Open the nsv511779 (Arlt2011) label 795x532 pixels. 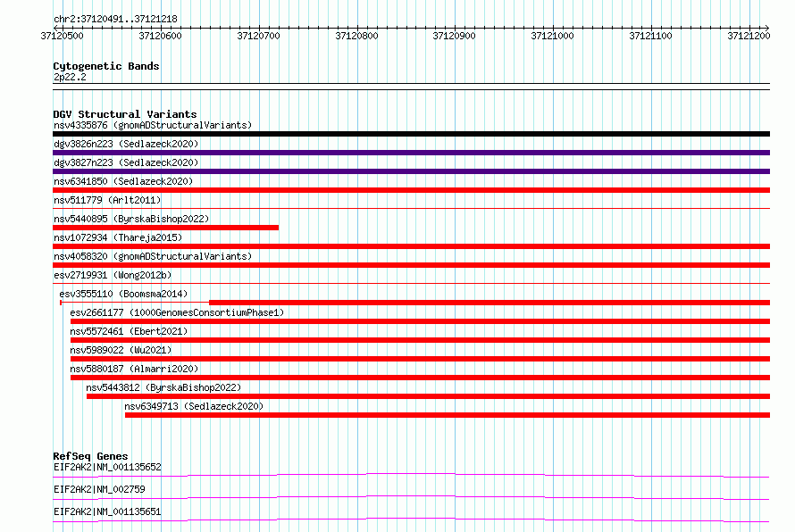coord(107,200)
